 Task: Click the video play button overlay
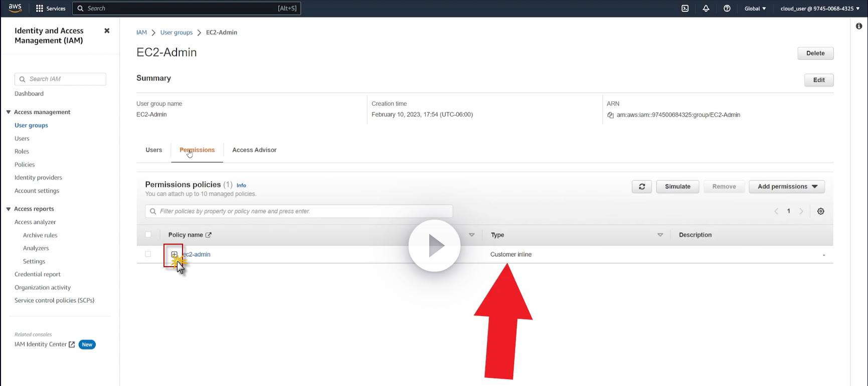(434, 246)
